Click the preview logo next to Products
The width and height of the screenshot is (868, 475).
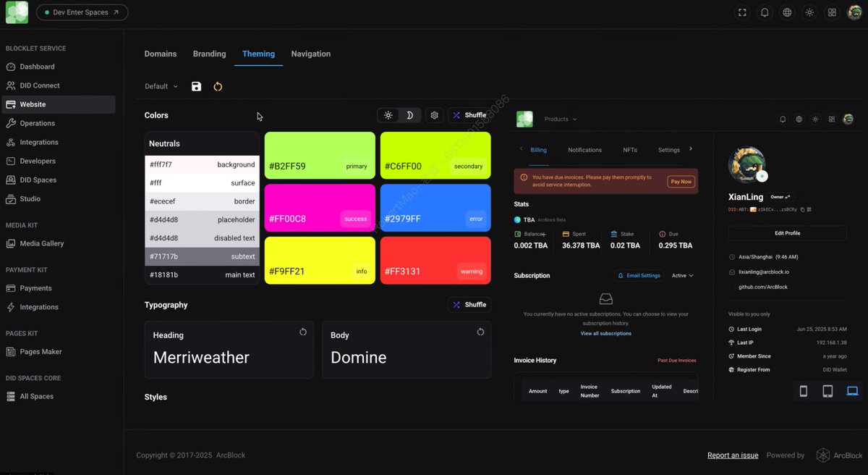524,119
